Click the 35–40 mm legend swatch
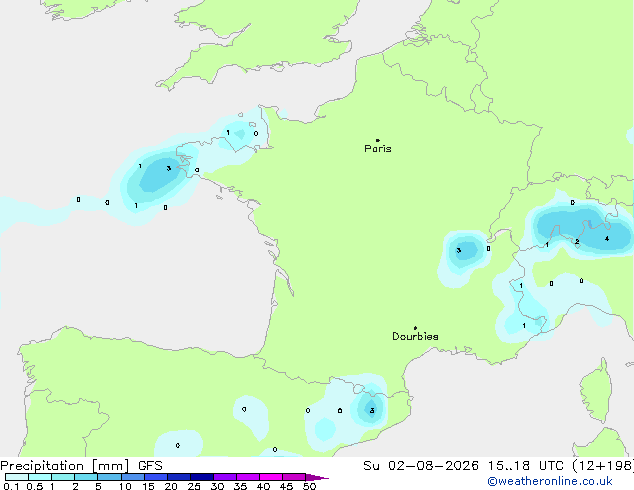This screenshot has width=634, height=490. tap(247, 477)
